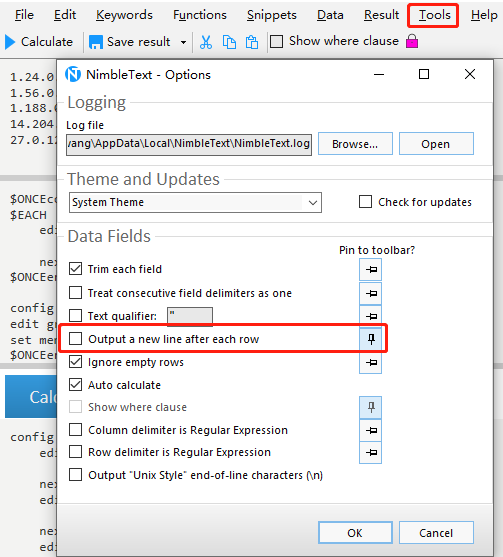Uncheck the 'Auto calculate' option
The width and height of the screenshot is (503, 557).
[x=75, y=385]
